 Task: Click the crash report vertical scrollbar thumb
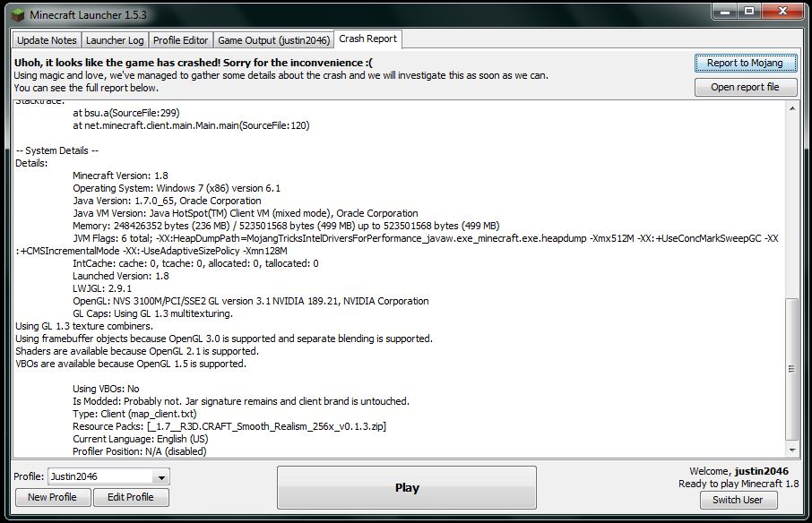point(791,368)
